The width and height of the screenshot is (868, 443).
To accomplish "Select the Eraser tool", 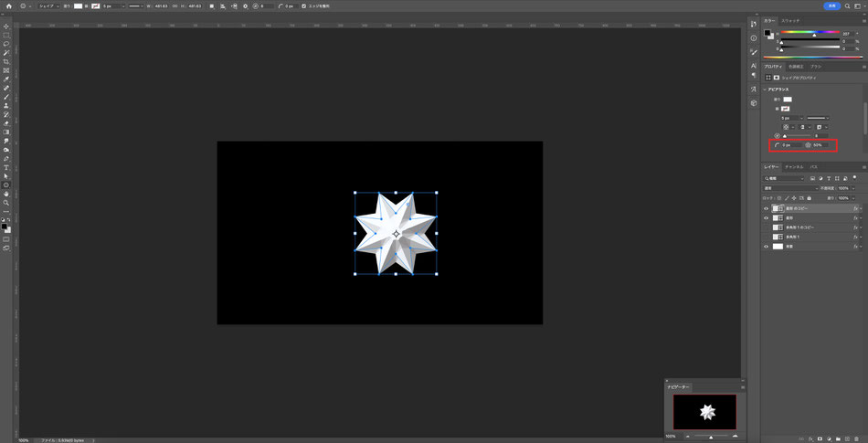I will (6, 123).
